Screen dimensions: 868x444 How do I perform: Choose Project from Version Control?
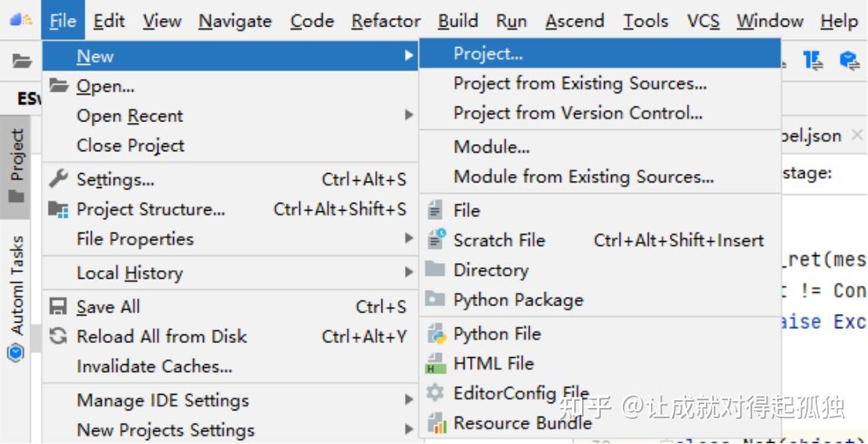pos(577,113)
